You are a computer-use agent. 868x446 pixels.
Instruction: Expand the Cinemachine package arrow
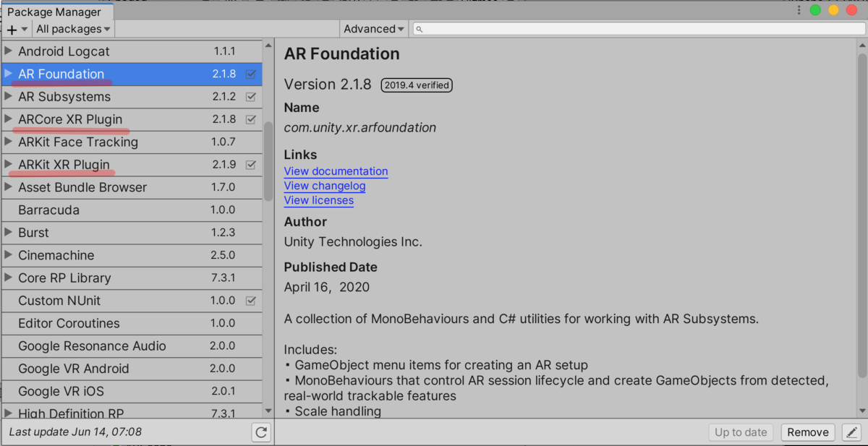point(9,255)
